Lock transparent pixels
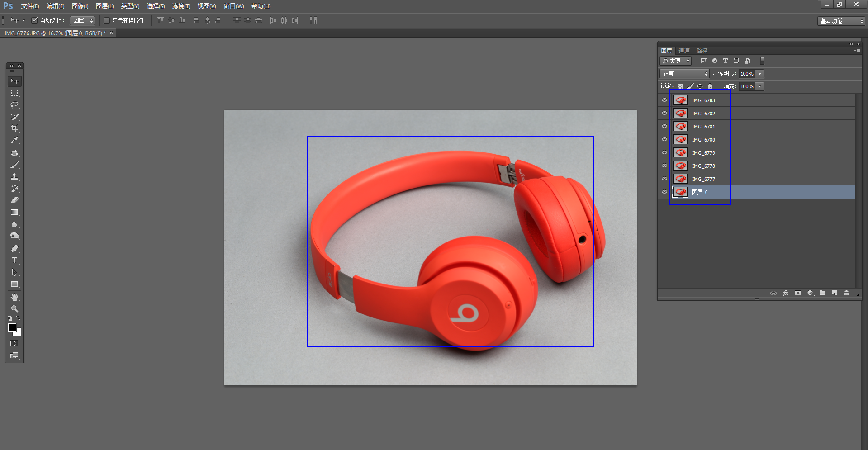 tap(680, 86)
